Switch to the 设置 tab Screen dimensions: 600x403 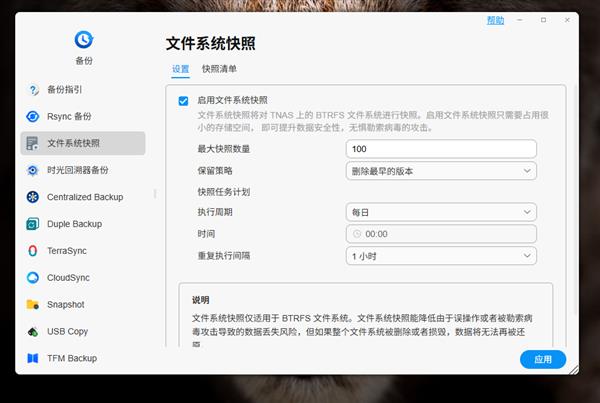tap(181, 69)
